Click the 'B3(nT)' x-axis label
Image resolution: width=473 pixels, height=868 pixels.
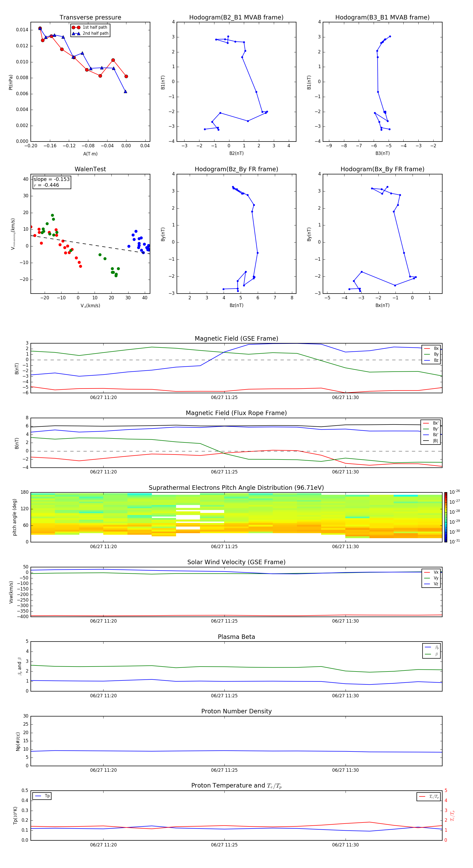click(x=382, y=153)
